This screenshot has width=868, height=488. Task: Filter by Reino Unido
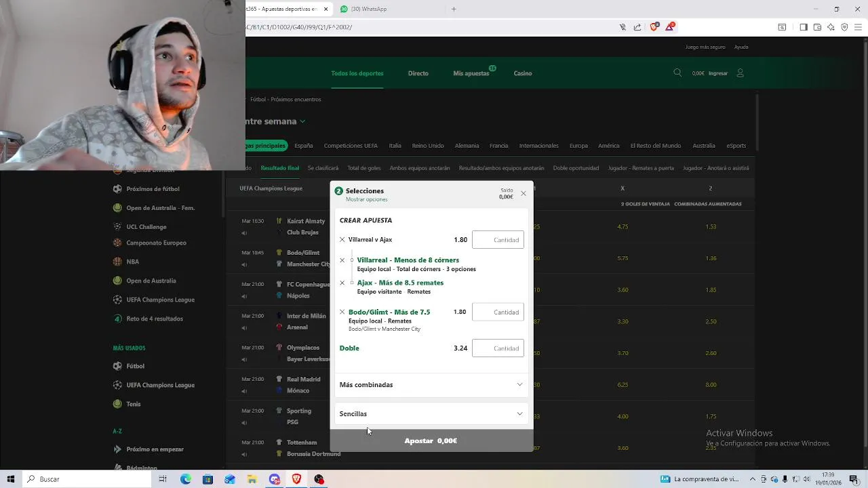click(428, 146)
